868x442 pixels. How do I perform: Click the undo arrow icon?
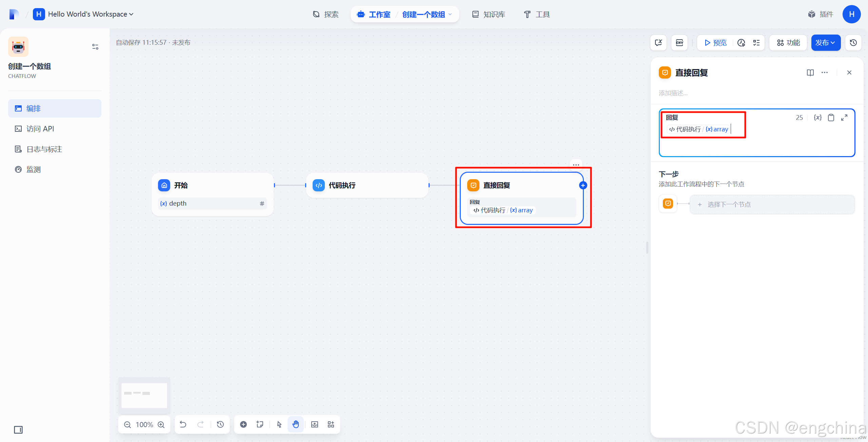point(183,424)
